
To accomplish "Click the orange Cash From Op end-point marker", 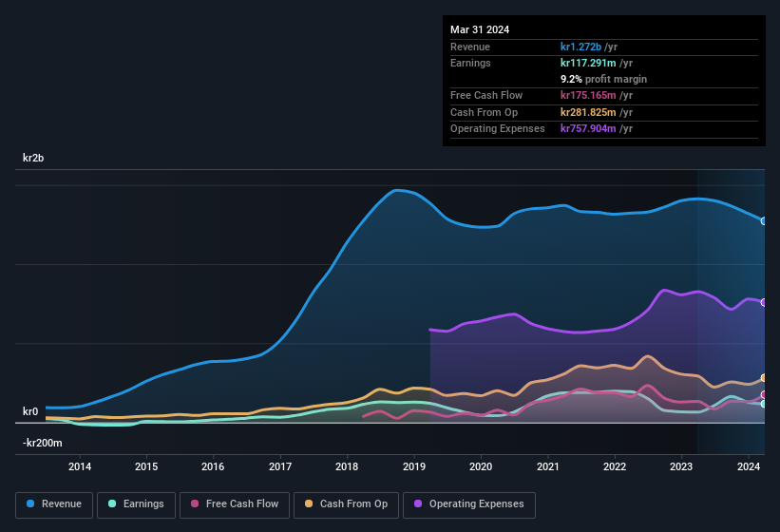I will coord(764,378).
